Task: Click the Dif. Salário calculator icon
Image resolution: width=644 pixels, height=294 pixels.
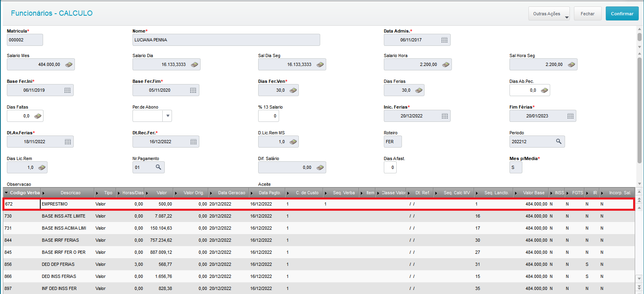Action: click(x=320, y=167)
